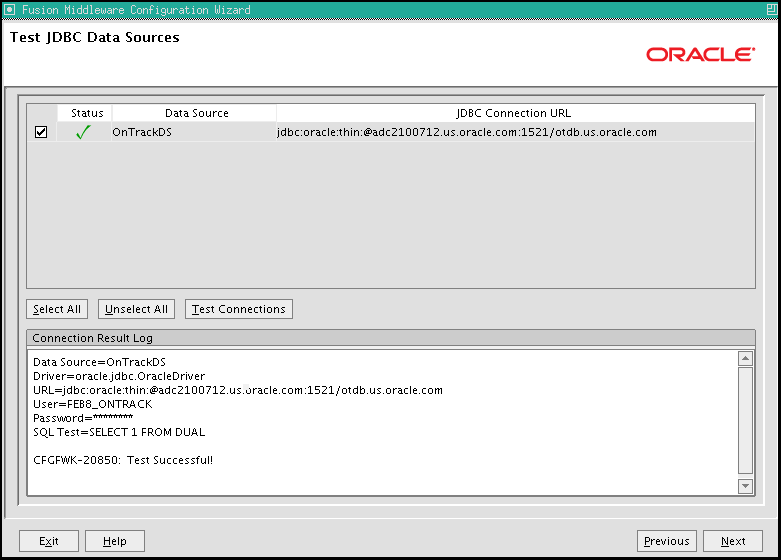This screenshot has height=560, width=781.
Task: Click the URL=jdbc:oracle:thin log line
Action: [238, 390]
